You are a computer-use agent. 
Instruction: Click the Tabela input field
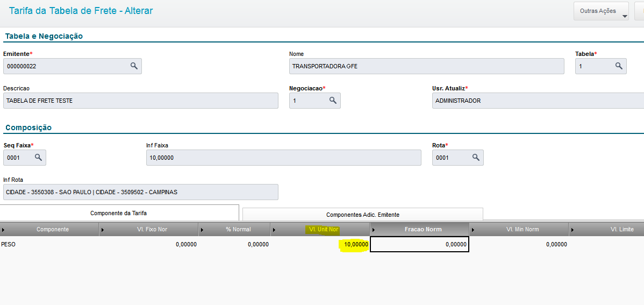pyautogui.click(x=601, y=66)
